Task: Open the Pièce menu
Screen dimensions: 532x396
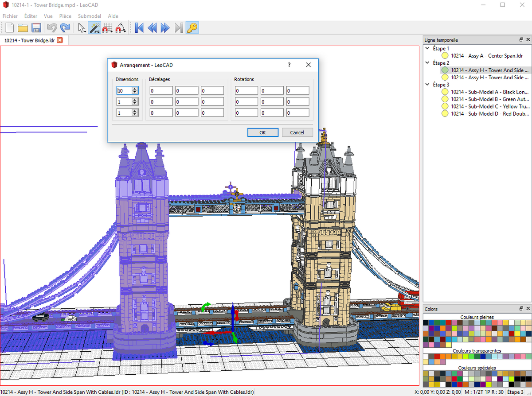Action: click(65, 16)
